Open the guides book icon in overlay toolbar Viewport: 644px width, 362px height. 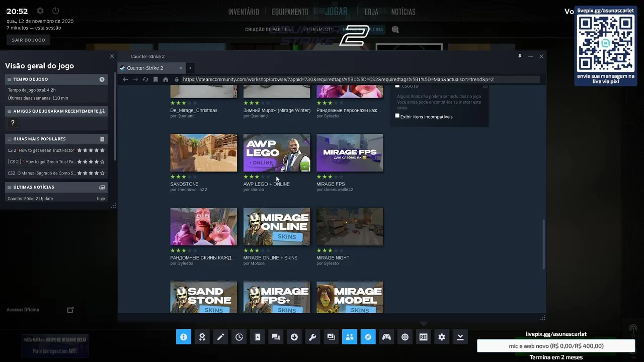tap(258, 337)
